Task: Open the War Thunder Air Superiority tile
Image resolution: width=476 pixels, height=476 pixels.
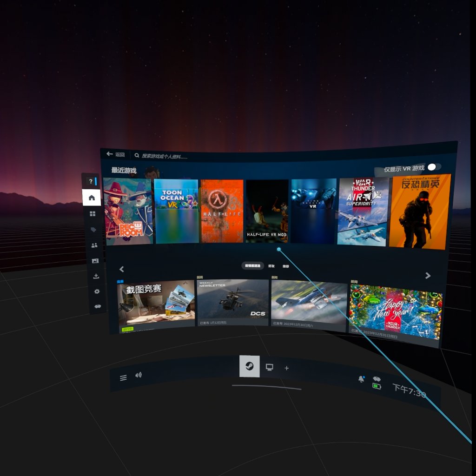Action: click(363, 212)
